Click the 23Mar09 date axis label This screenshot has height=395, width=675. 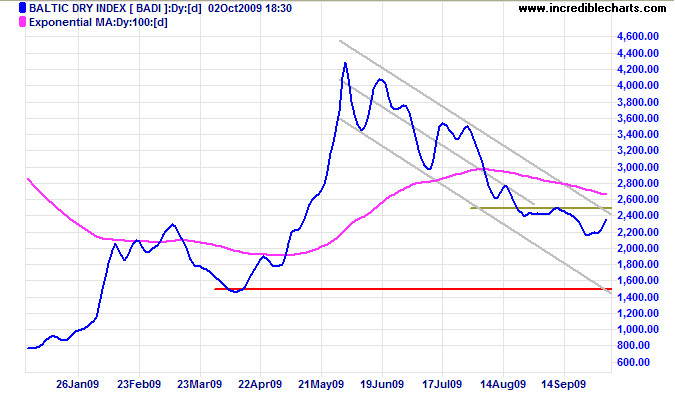point(199,384)
